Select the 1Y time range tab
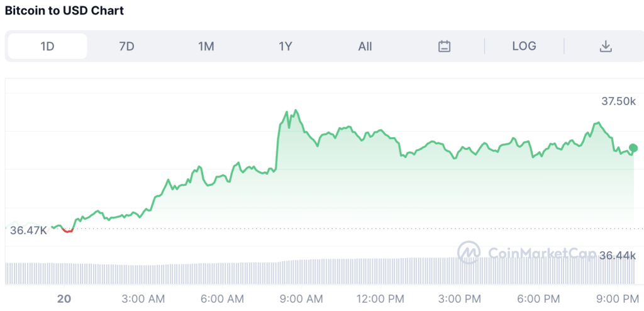644x311 pixels. (x=286, y=46)
